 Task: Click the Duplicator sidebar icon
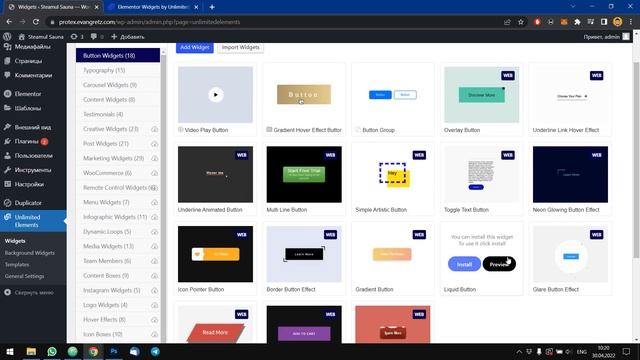[7, 202]
